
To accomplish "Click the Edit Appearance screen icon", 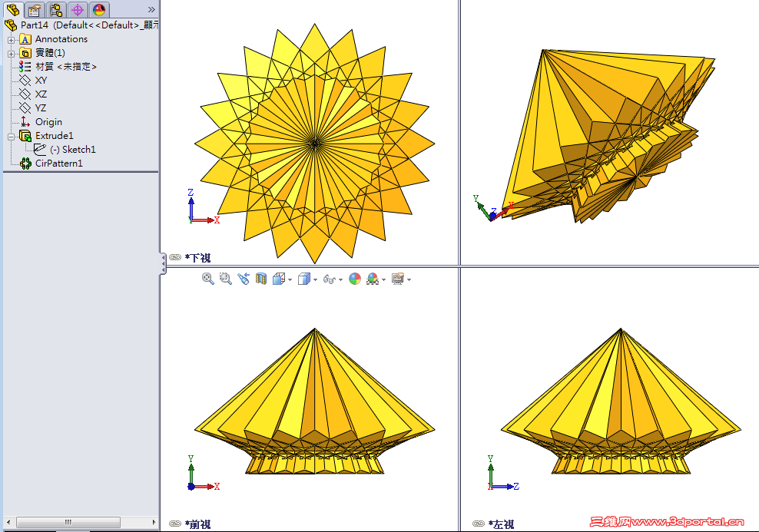I will [398, 279].
